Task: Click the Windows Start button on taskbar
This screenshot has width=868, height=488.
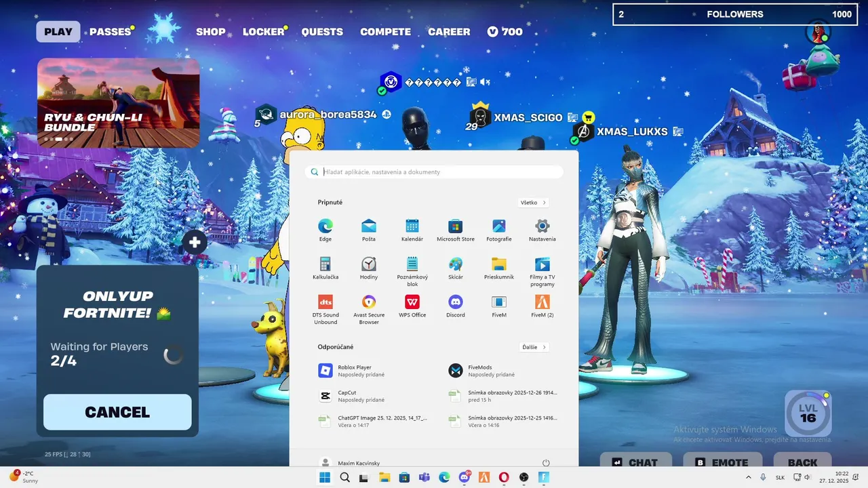Action: [x=325, y=478]
